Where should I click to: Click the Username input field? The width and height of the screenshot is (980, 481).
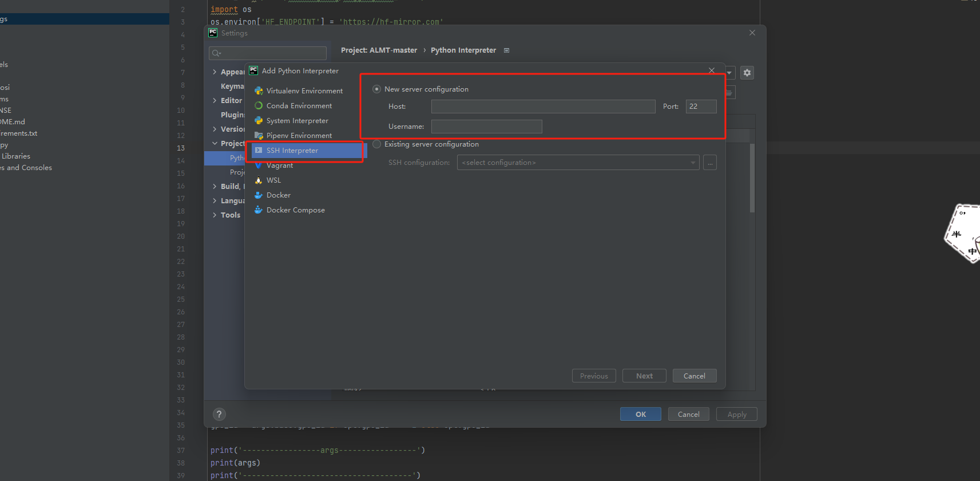(x=486, y=127)
